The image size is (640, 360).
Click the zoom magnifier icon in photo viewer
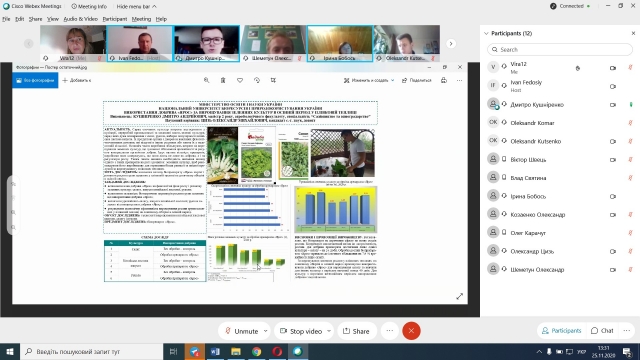tap(207, 80)
